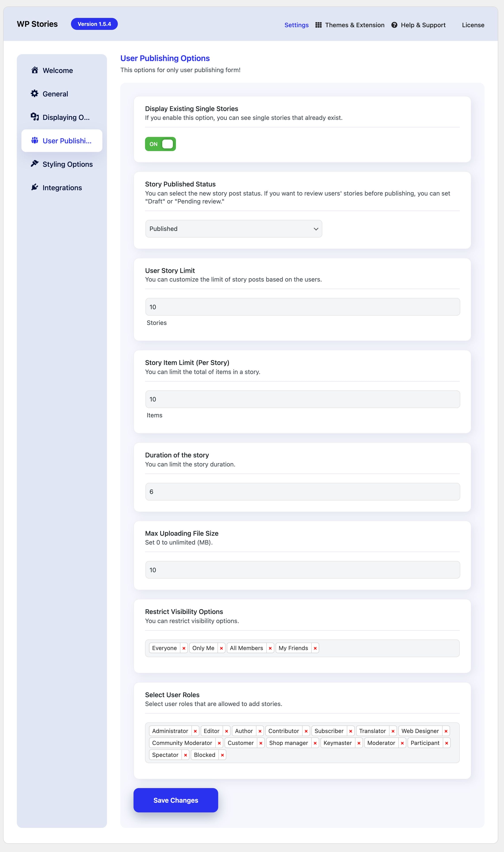Screen dimensions: 504x852
Task: Open the License menu item
Action: click(x=473, y=25)
